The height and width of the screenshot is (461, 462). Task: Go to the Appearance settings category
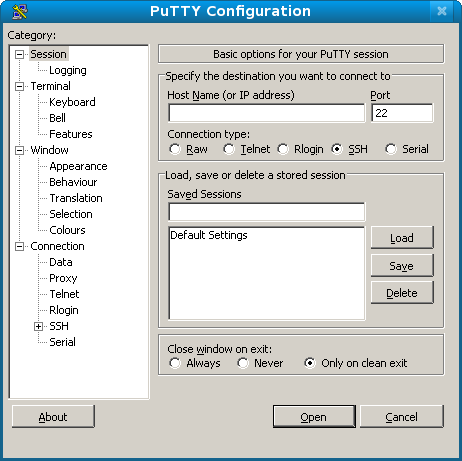tap(78, 166)
